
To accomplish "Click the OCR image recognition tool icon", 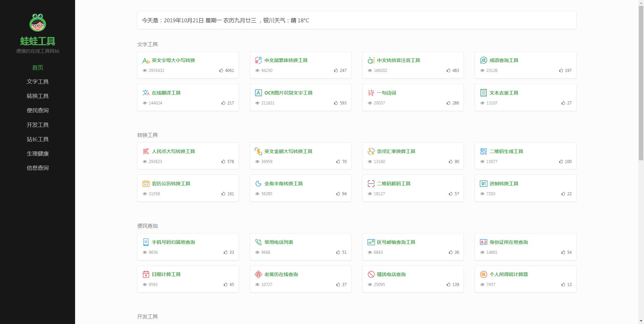I will (x=258, y=93).
